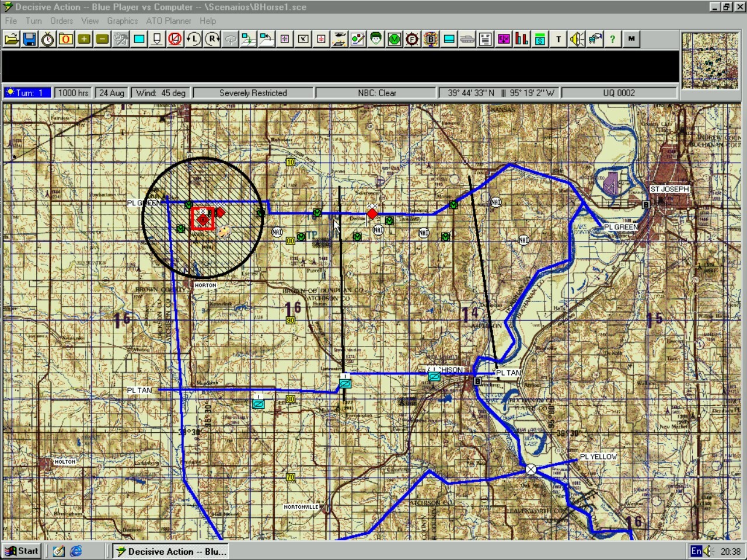This screenshot has height=560, width=747.
Task: Click the stopwatch turn timer icon
Action: coord(48,39)
